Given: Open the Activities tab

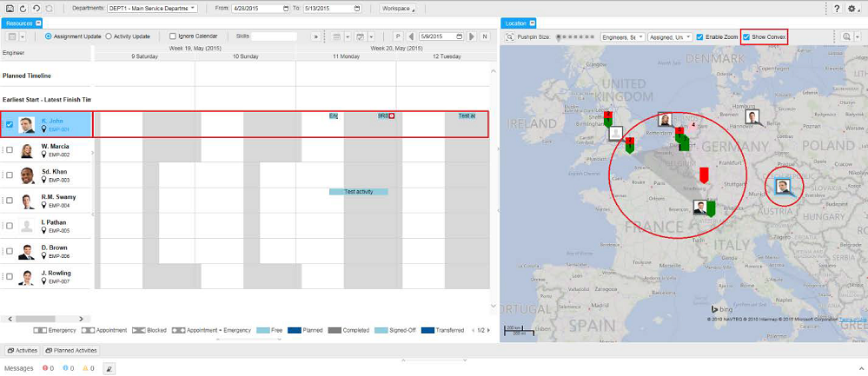Looking at the screenshot, I should pos(22,350).
